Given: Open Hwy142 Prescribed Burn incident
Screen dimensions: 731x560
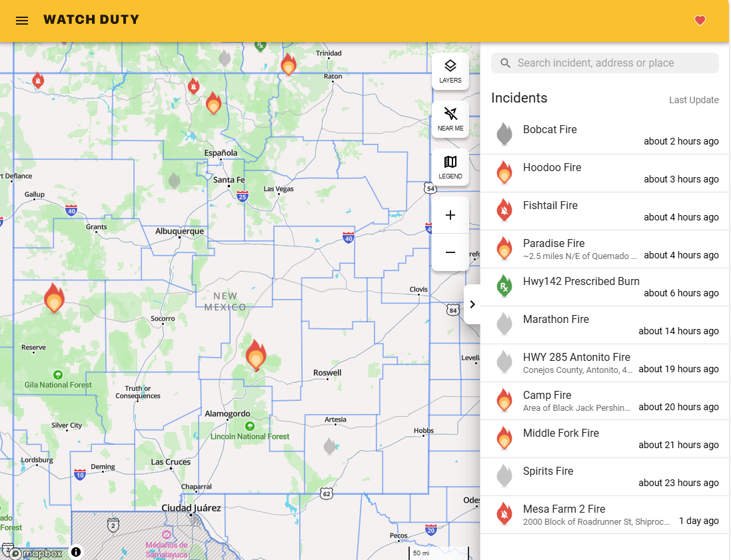Looking at the screenshot, I should (604, 287).
